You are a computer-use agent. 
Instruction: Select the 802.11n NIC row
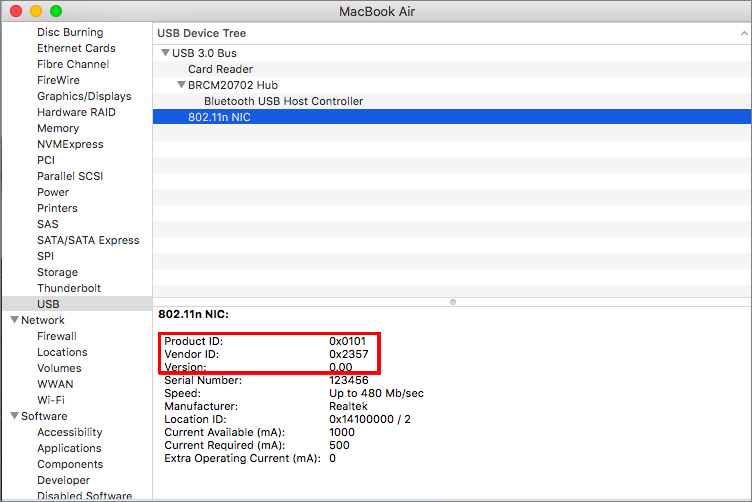click(452, 117)
